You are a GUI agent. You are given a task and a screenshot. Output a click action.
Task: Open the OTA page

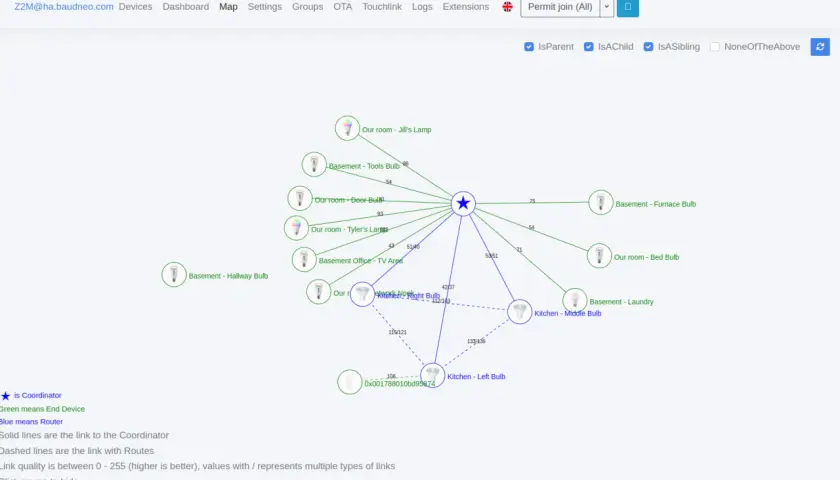pyautogui.click(x=343, y=7)
